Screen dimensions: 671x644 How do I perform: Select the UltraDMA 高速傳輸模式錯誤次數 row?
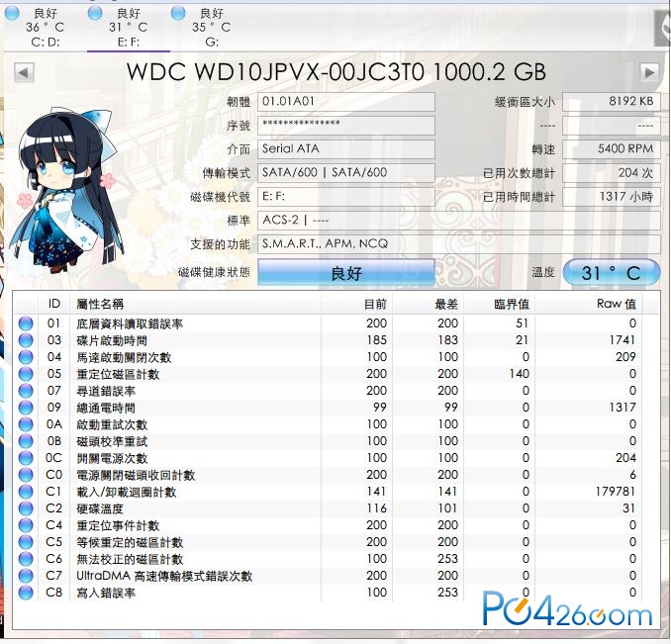335,576
